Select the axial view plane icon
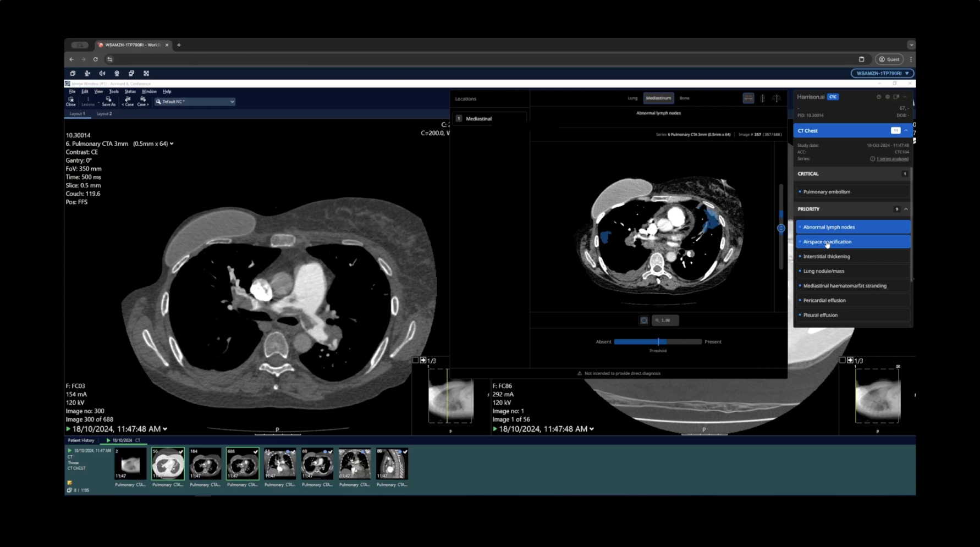The height and width of the screenshot is (547, 980). coord(748,98)
